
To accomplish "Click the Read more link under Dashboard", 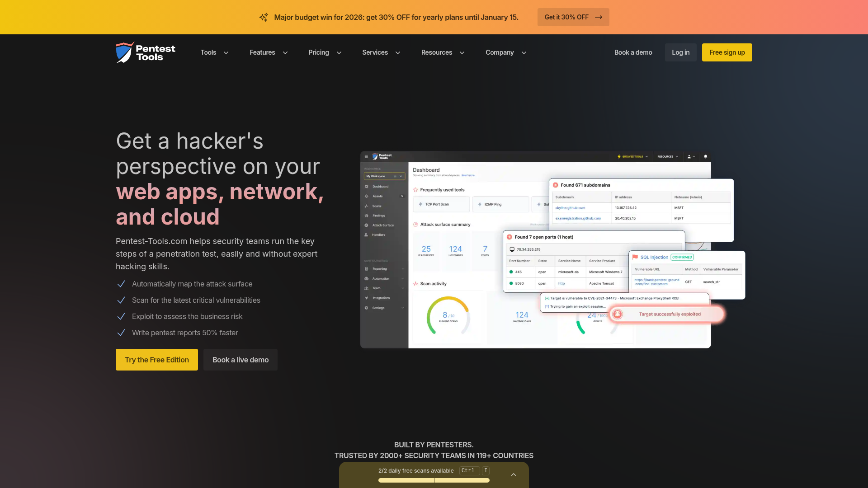I will 468,175.
